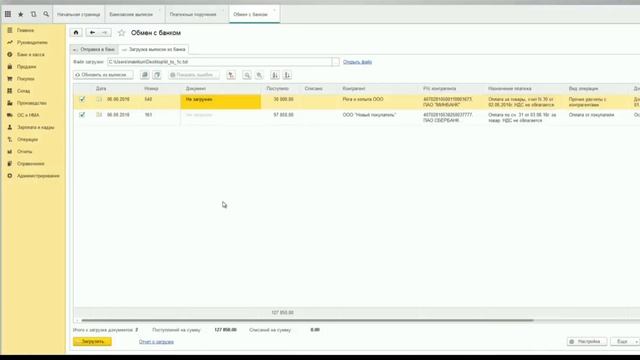
Task: Navigate forward with the right arrow
Action: tap(105, 33)
